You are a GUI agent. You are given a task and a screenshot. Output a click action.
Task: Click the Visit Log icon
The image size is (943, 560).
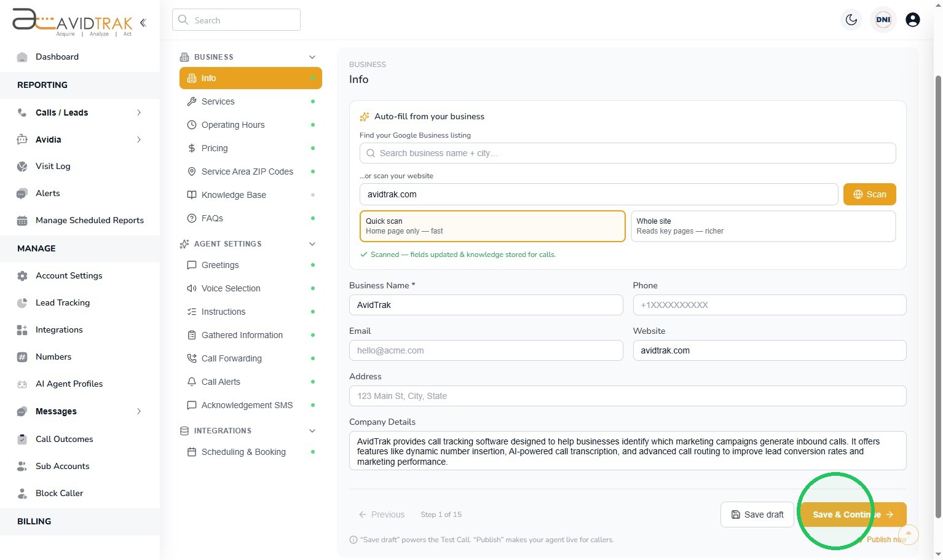pos(22,167)
